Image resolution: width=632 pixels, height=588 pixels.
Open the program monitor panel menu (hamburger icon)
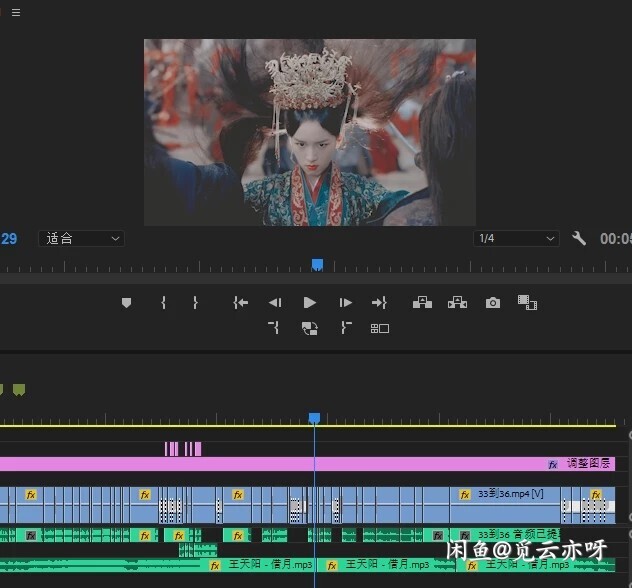click(x=16, y=12)
